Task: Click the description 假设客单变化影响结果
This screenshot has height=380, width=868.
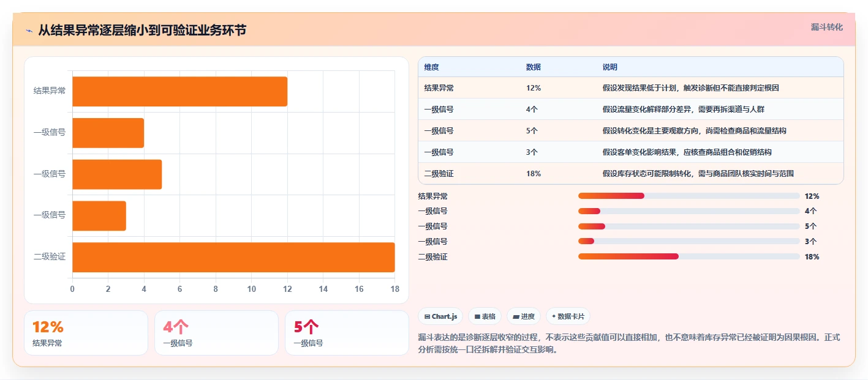Action: (687, 152)
